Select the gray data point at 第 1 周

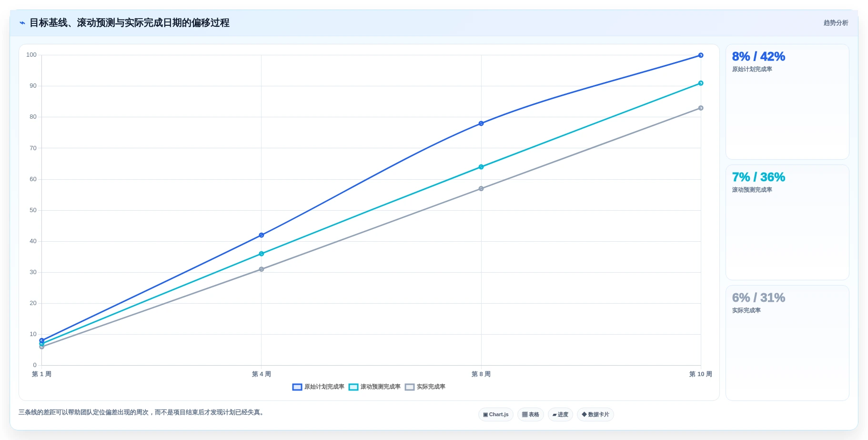42,347
